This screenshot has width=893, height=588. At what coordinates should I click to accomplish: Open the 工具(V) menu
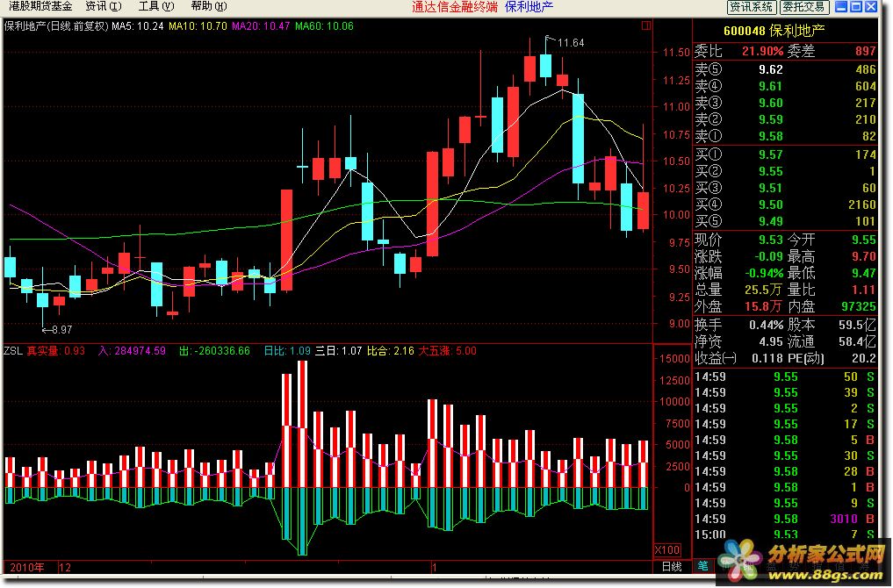pyautogui.click(x=156, y=6)
